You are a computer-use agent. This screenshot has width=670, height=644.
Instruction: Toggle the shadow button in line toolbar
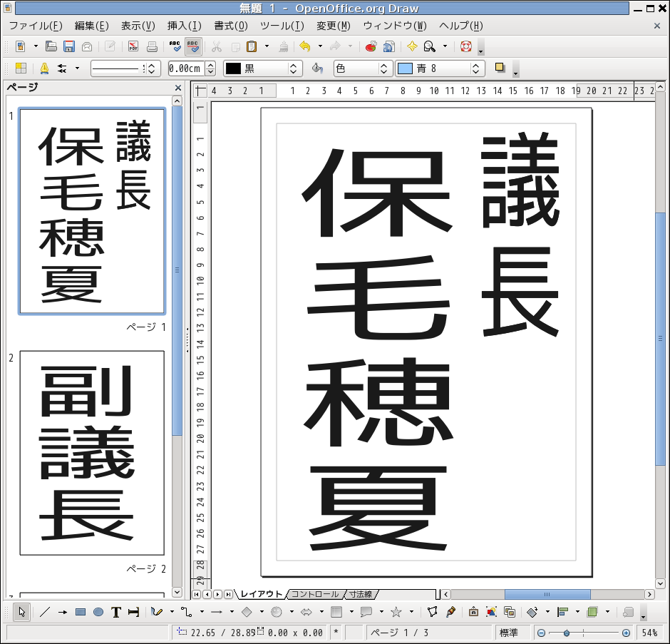coord(500,68)
